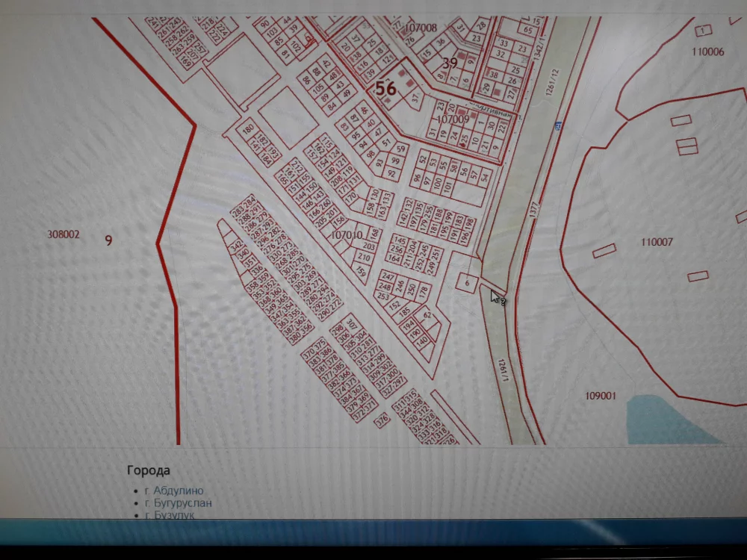Select parcel 210 in block 107010
This screenshot has height=560, width=747.
click(365, 257)
